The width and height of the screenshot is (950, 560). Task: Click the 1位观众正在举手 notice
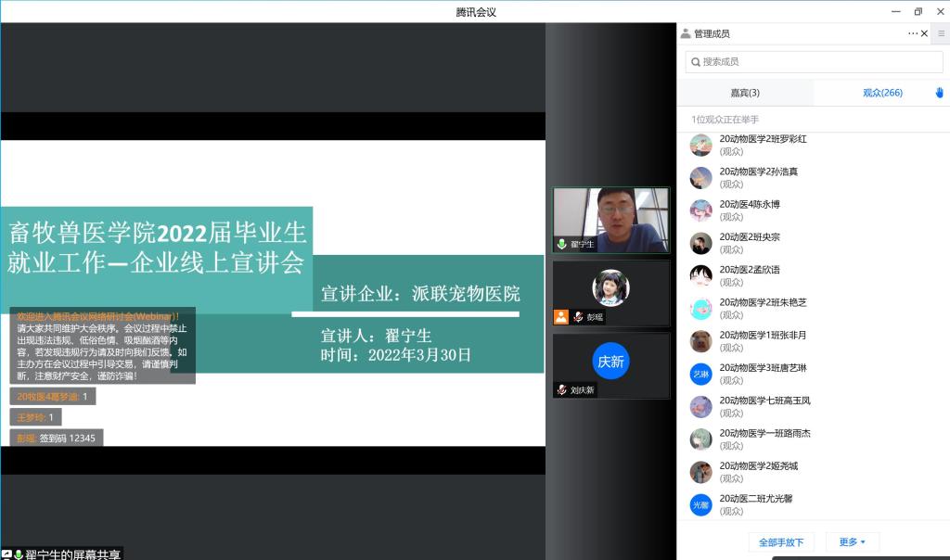(725, 120)
